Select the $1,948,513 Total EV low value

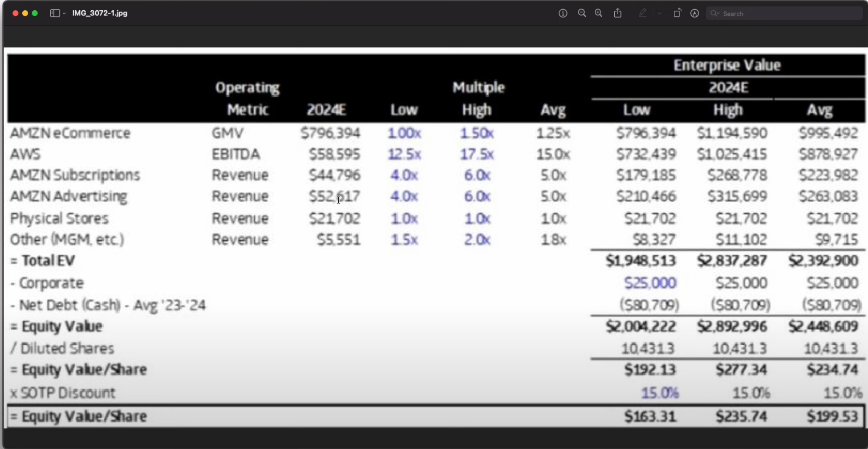[x=641, y=261]
